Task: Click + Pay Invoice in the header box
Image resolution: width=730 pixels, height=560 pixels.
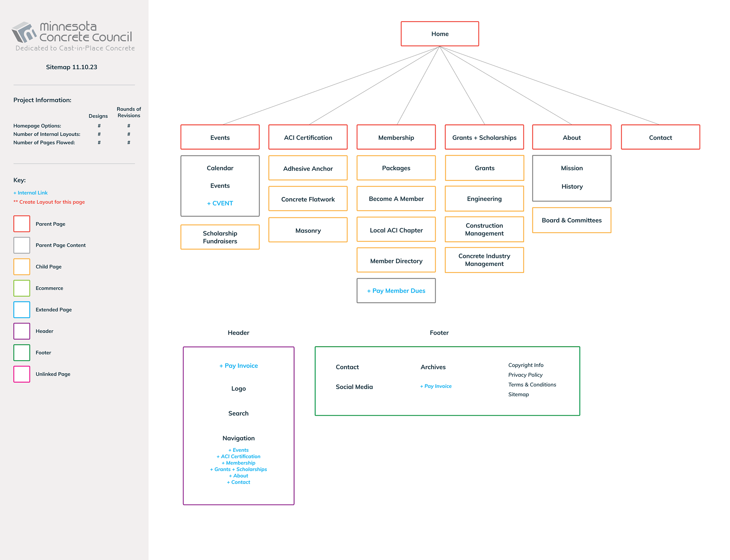Action: coord(238,365)
